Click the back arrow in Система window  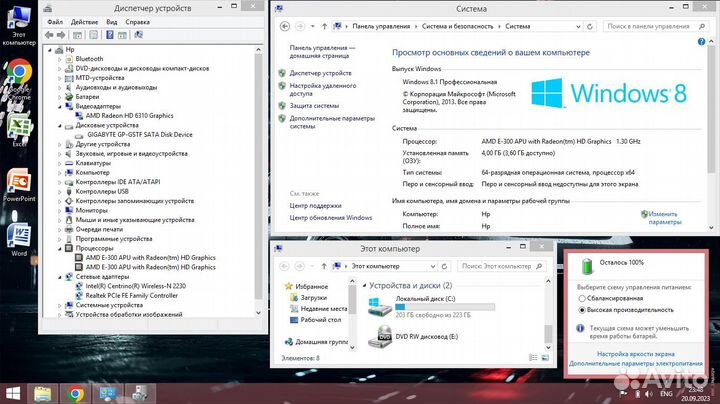(x=285, y=27)
